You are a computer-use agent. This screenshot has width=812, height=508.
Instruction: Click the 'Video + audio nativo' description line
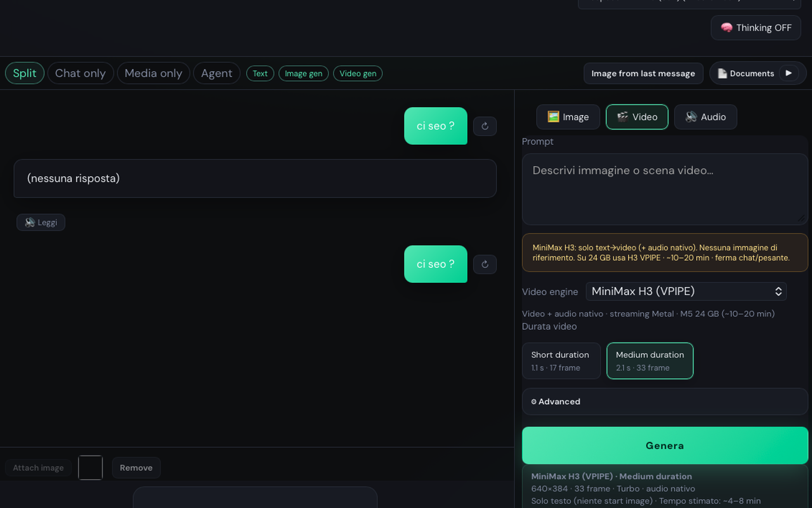point(648,314)
